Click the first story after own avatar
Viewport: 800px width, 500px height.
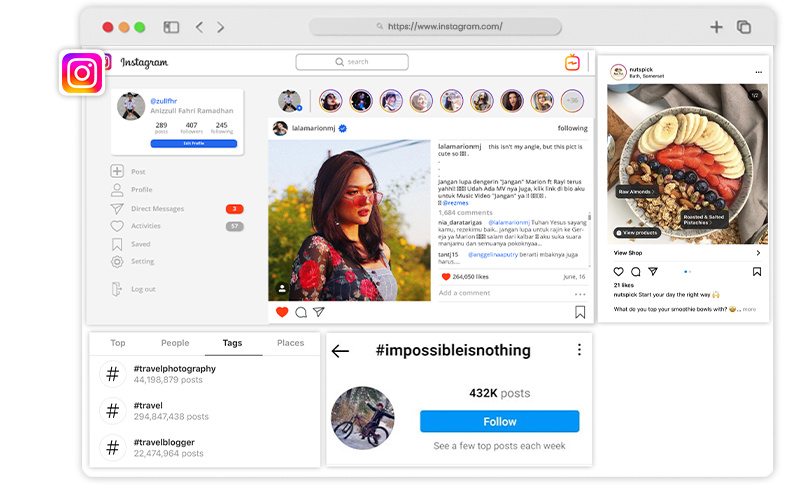331,101
